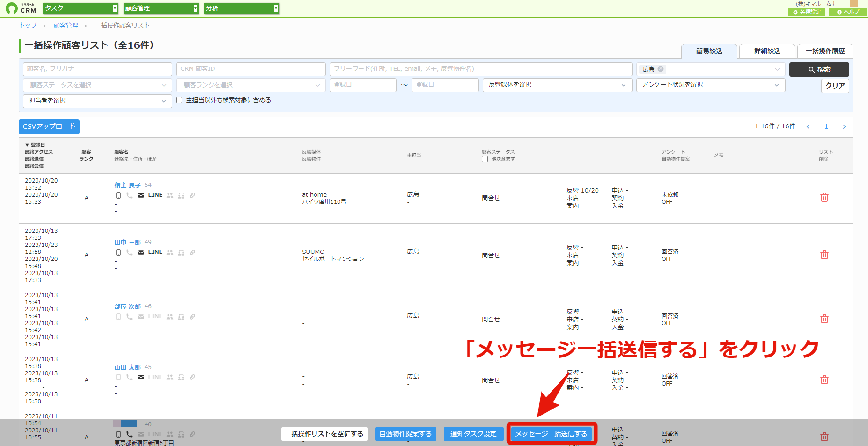Image resolution: width=868 pixels, height=446 pixels.
Task: Click mobile phone icon for 借主 良子
Action: click(x=118, y=195)
